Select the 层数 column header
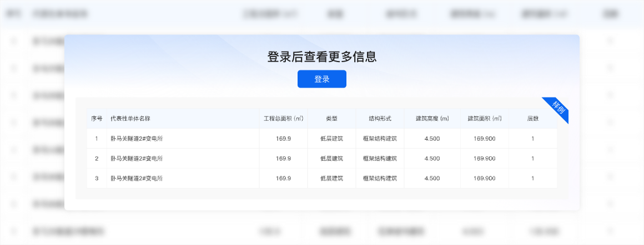The image size is (644, 245). click(532, 119)
